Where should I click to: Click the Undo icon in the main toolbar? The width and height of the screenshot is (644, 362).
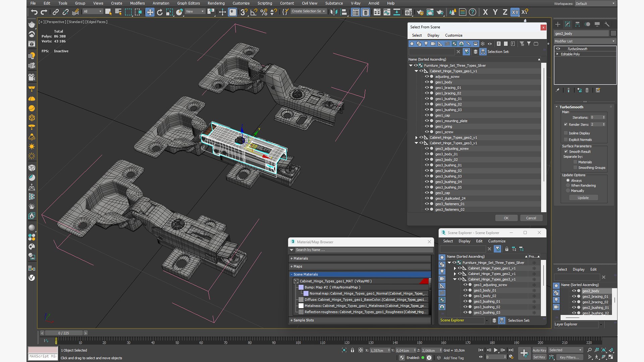34,12
